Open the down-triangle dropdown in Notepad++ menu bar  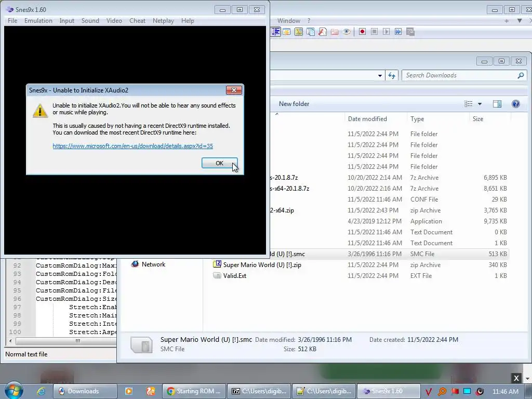[x=520, y=21]
